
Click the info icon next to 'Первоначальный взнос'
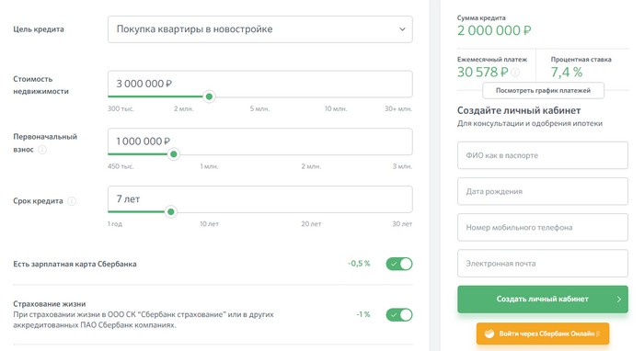[42, 150]
